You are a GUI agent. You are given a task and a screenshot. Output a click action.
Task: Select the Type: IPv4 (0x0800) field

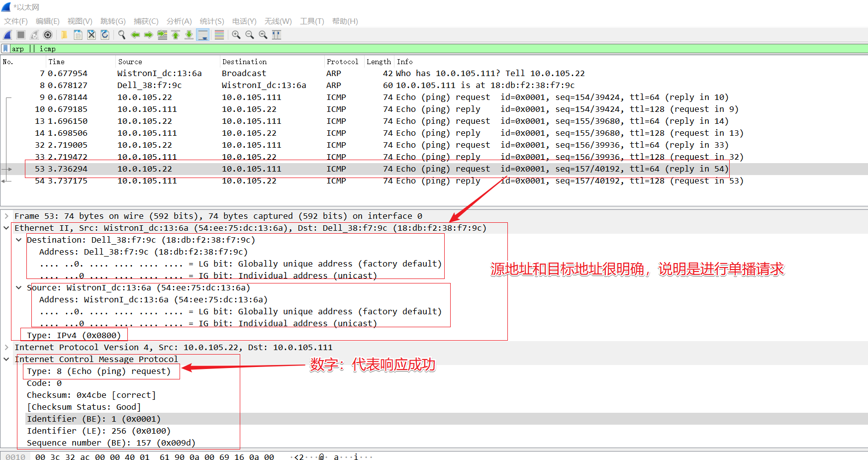74,335
